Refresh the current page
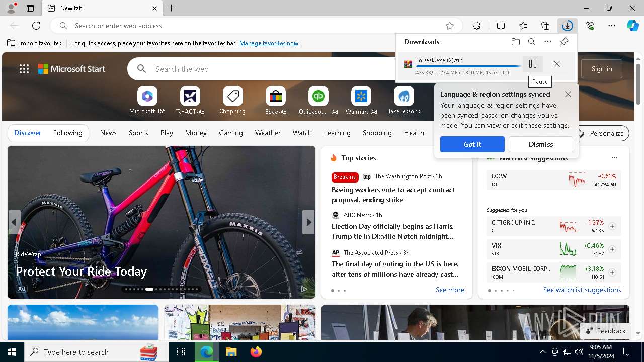644x362 pixels. point(36,26)
